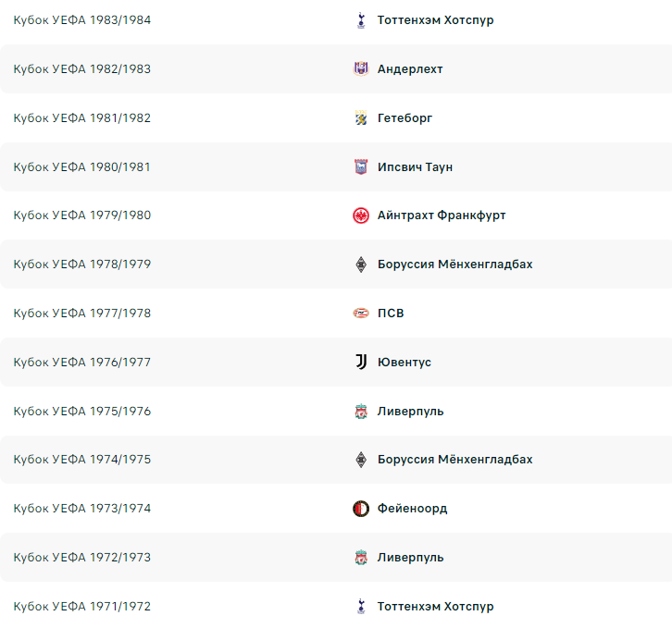Image resolution: width=672 pixels, height=628 pixels.
Task: Open the Кубок УЕФА 1983/1984 link
Action: click(x=82, y=20)
